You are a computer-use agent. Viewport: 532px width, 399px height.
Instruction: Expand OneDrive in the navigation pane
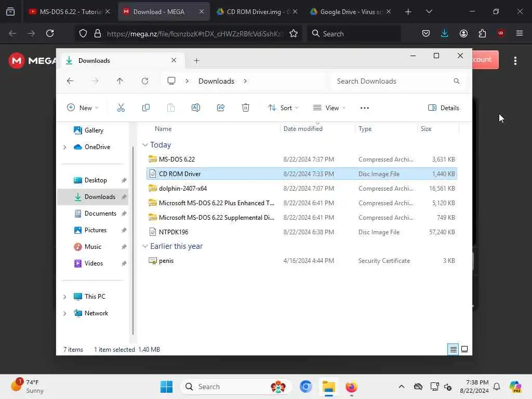tap(64, 147)
